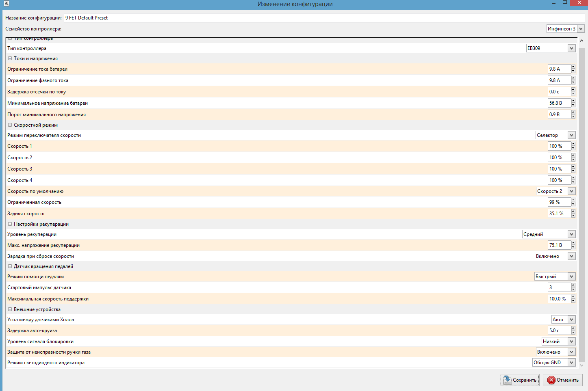Screen dimensions: 588x391
Task: Open the Режим переключателя скорости dropdown
Action: click(x=571, y=135)
